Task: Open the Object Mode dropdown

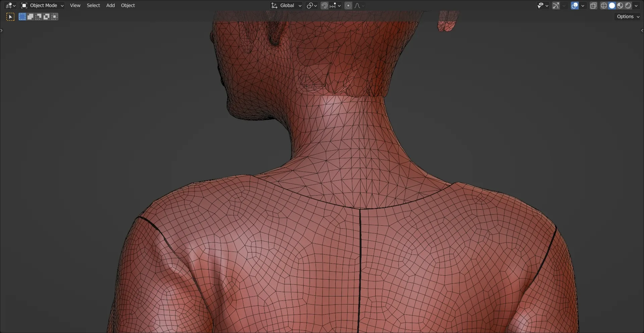Action: coord(42,5)
